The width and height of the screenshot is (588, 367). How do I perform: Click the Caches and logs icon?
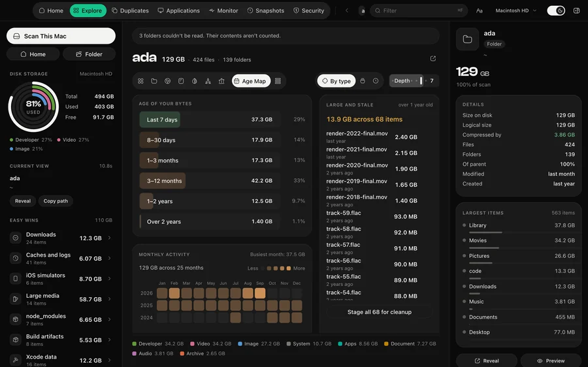pyautogui.click(x=16, y=259)
